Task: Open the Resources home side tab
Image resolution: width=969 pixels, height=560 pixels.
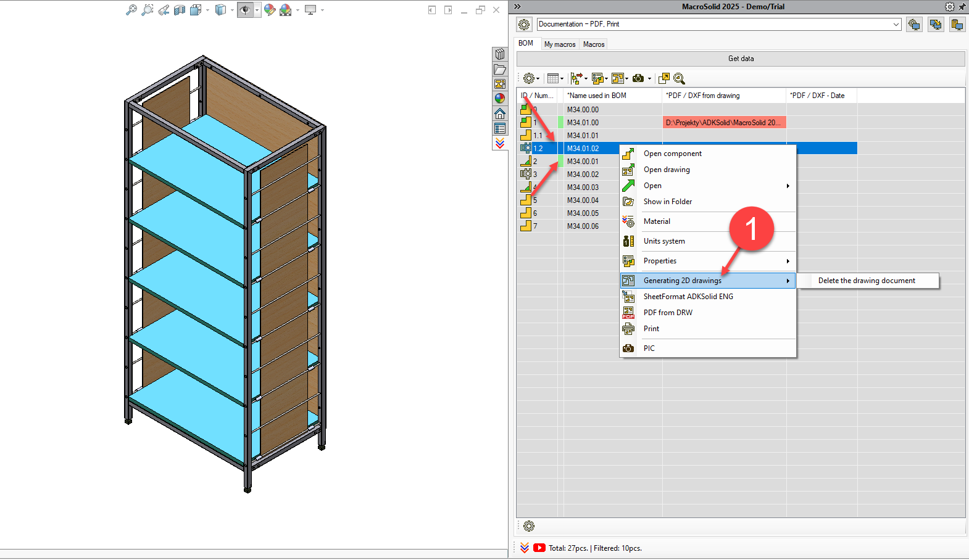Action: pos(500,113)
